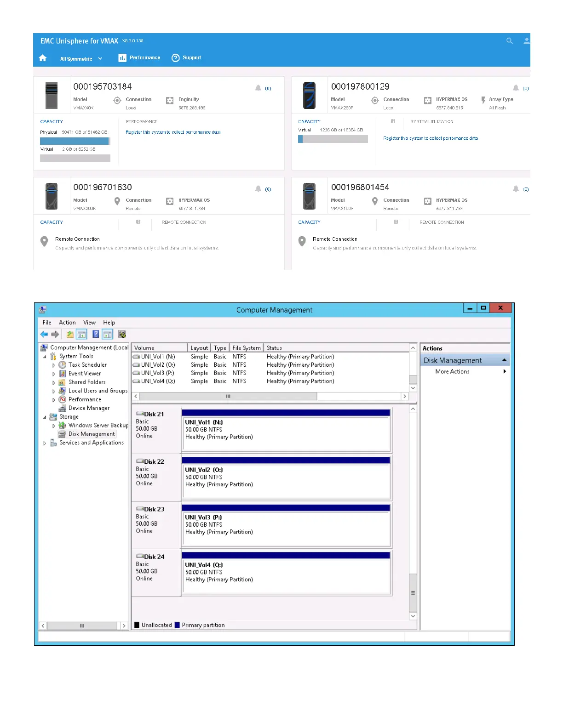Open the Performance tab in Unisphere
Screen dimensions: 563x728
[x=140, y=58]
